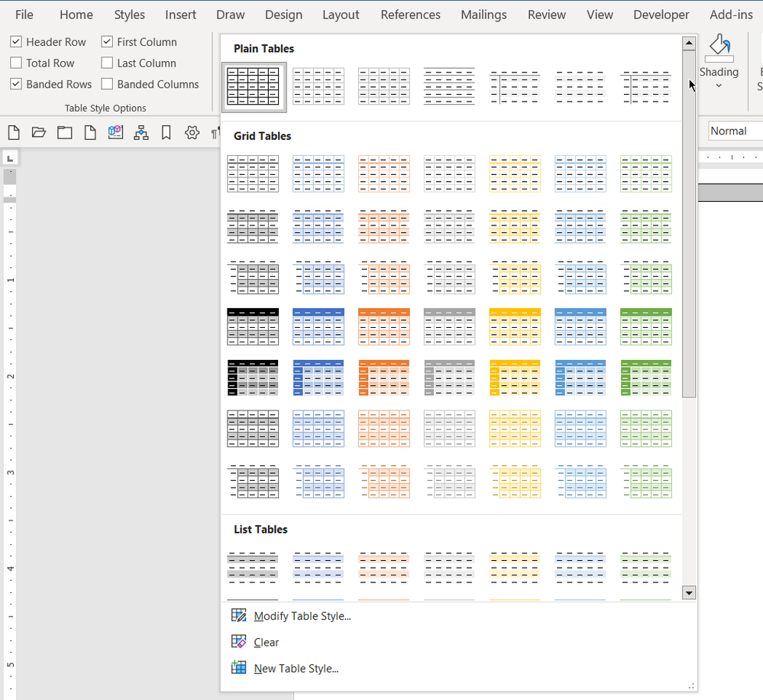Open the File tab
Viewport: 763px width, 700px height.
tap(24, 15)
